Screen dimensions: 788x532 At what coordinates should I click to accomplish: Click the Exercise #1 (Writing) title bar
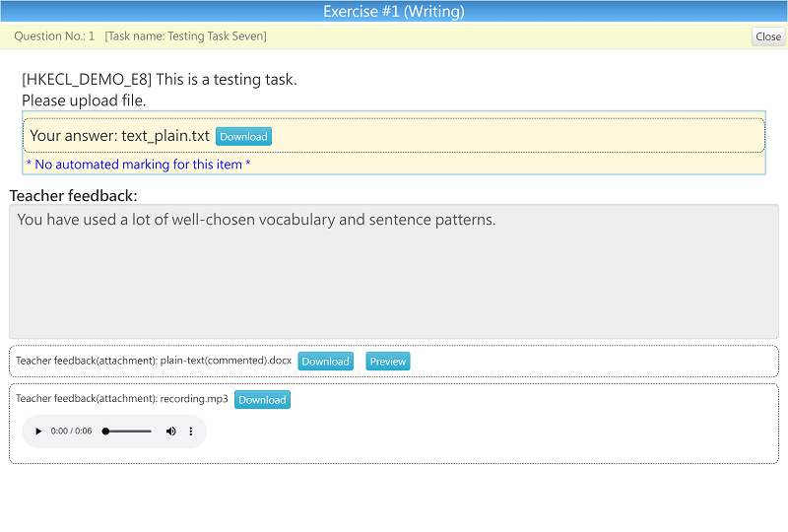click(x=394, y=12)
